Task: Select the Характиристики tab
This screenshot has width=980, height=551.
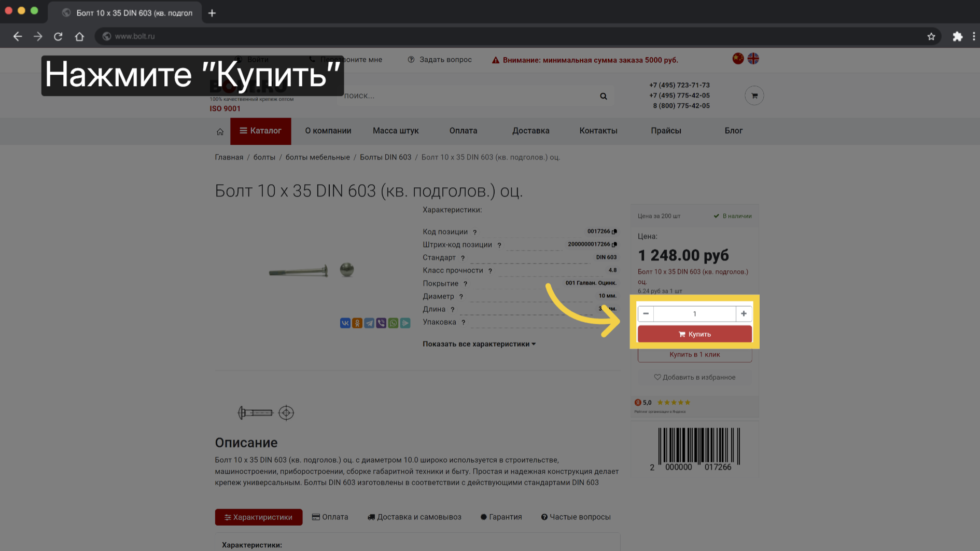Action: (259, 517)
